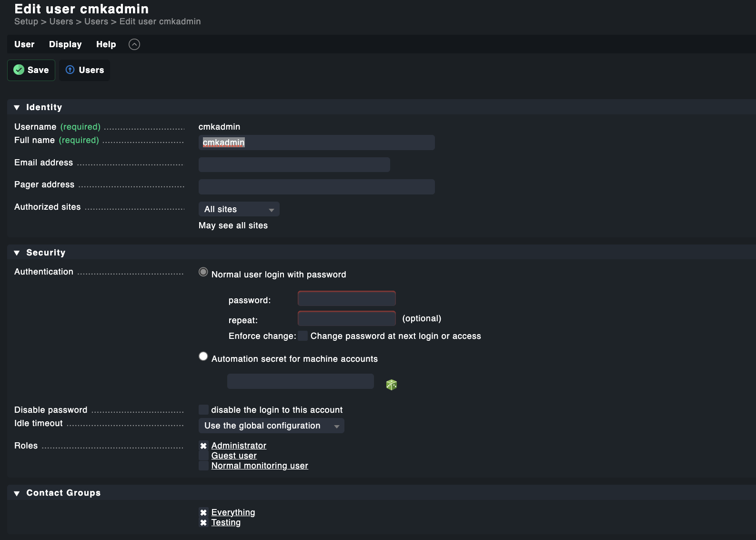Click the dice icon to generate secret
The width and height of the screenshot is (756, 540).
click(x=391, y=385)
